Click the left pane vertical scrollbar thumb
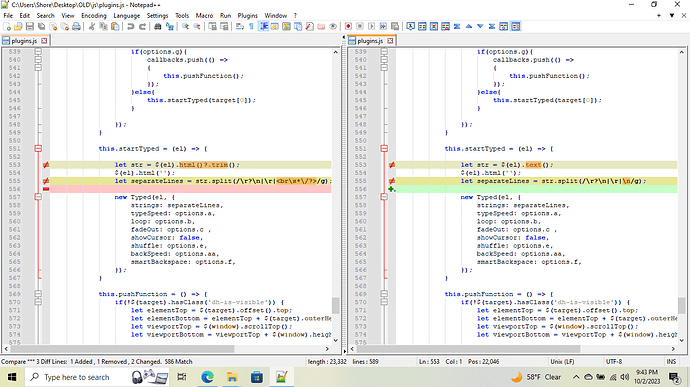 [335, 305]
